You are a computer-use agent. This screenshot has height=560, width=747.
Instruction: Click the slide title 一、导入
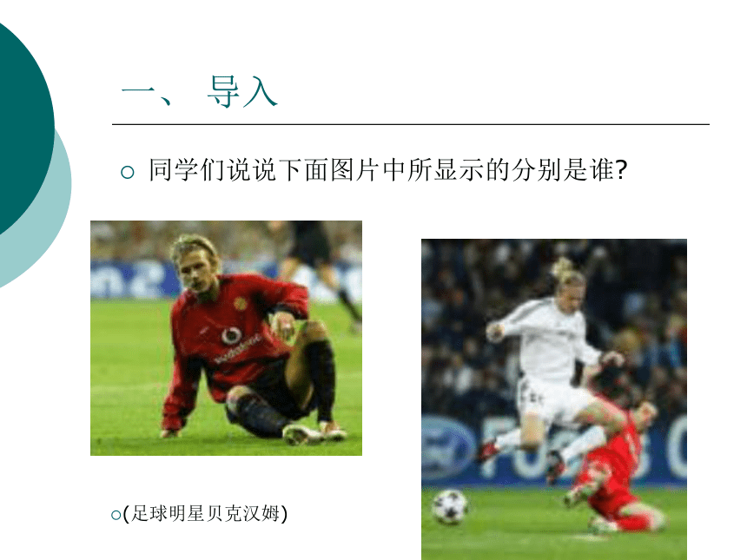(x=199, y=91)
